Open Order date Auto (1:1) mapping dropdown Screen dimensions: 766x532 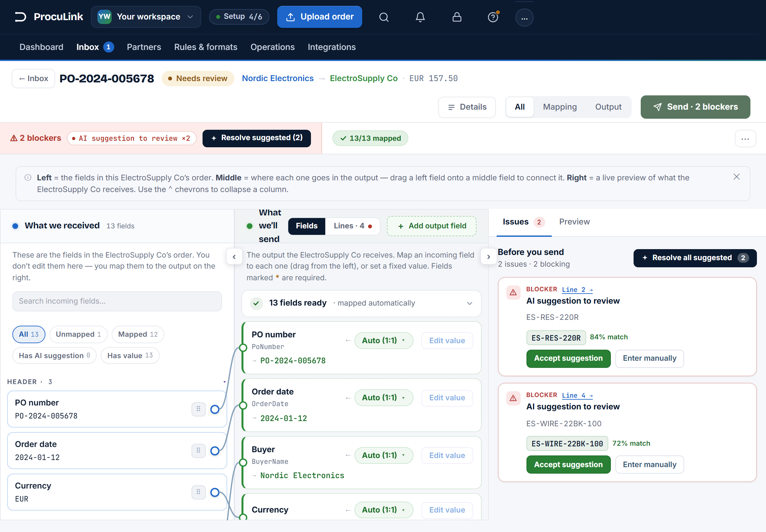(384, 397)
